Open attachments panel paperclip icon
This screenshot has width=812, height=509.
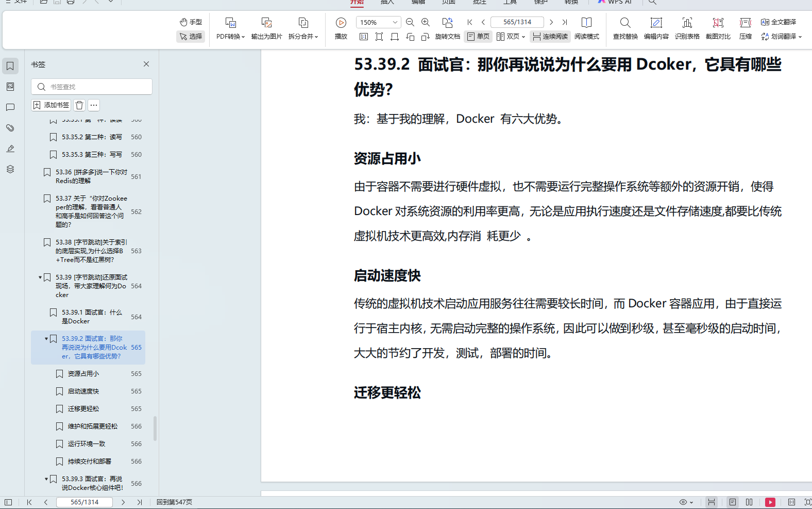pyautogui.click(x=10, y=128)
